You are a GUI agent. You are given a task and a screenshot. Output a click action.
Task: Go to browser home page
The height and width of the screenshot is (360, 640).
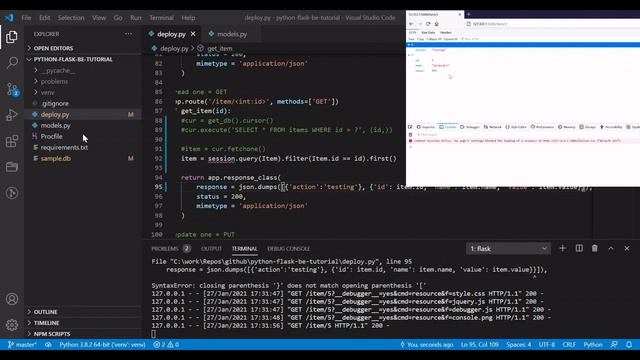pos(436,24)
